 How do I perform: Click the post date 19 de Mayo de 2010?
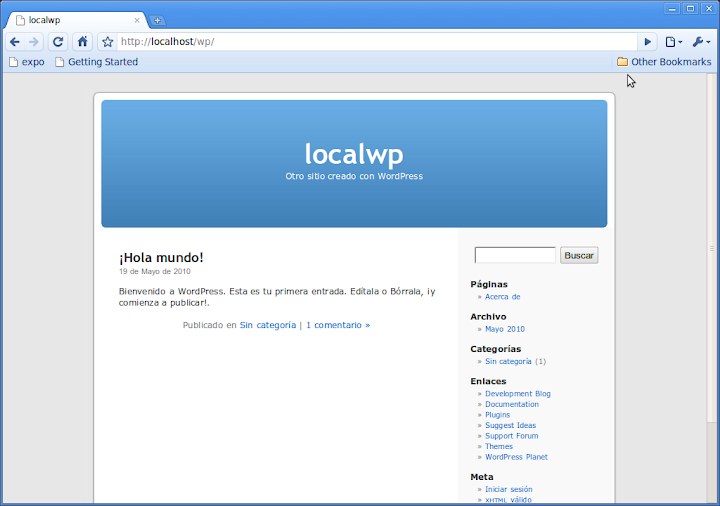coord(155,271)
